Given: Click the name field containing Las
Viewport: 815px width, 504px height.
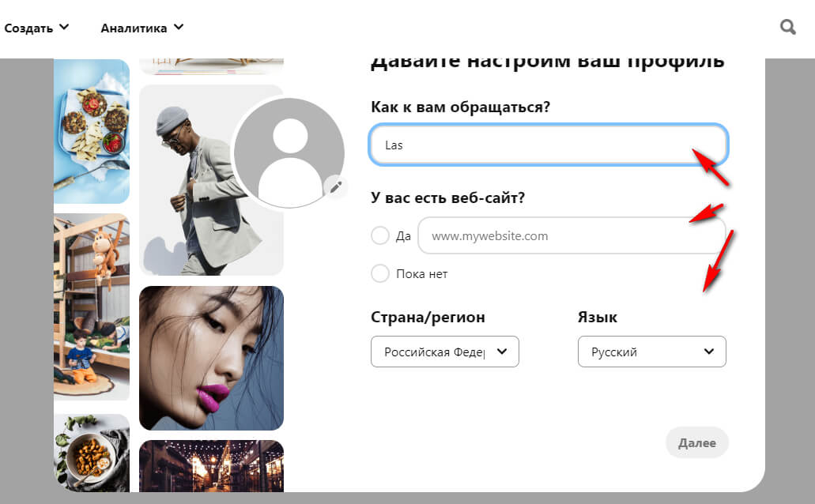Looking at the screenshot, I should click(x=548, y=145).
